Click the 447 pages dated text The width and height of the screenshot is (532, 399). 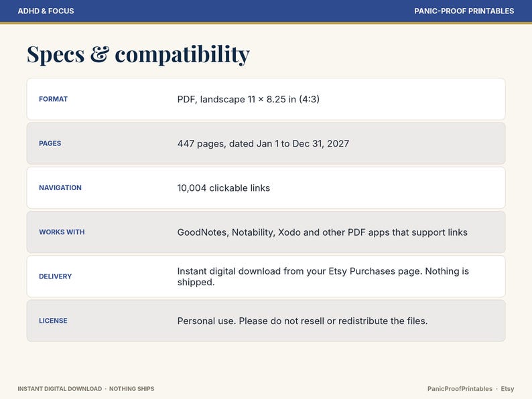point(263,143)
